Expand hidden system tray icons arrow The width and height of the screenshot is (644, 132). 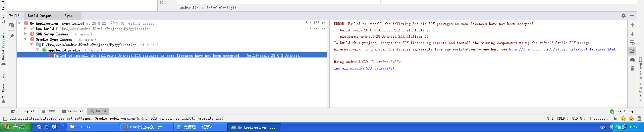(x=612, y=127)
